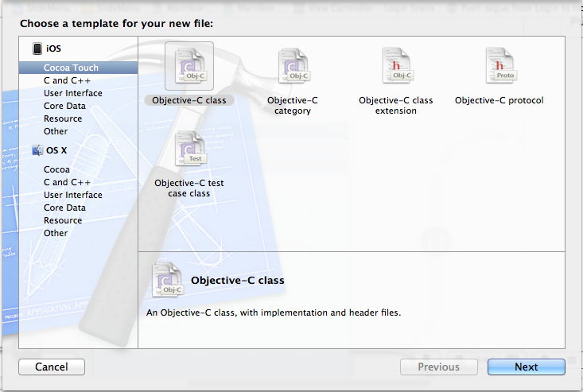Viewport: 583px width, 392px height.
Task: Select Cocoa under OS X
Action: pos(56,169)
